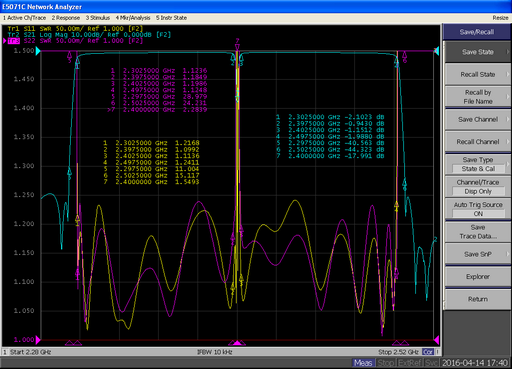Click IFBW 10 kHz status text
The image size is (512, 369).
(215, 352)
